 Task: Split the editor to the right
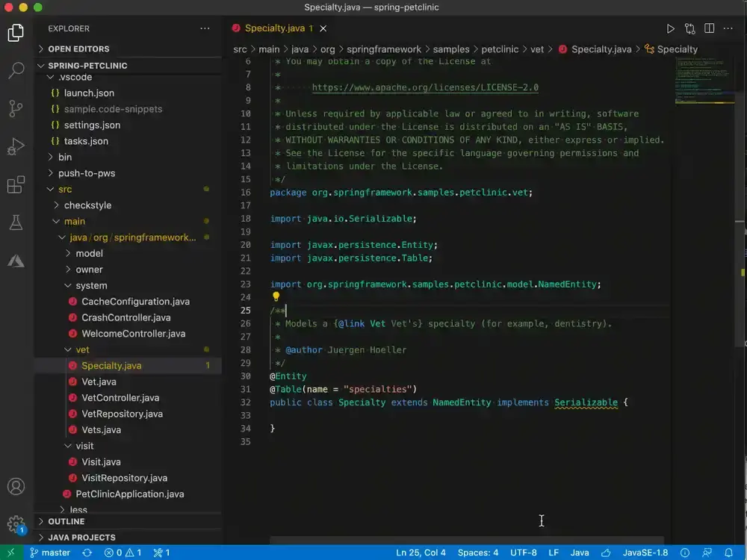(710, 28)
